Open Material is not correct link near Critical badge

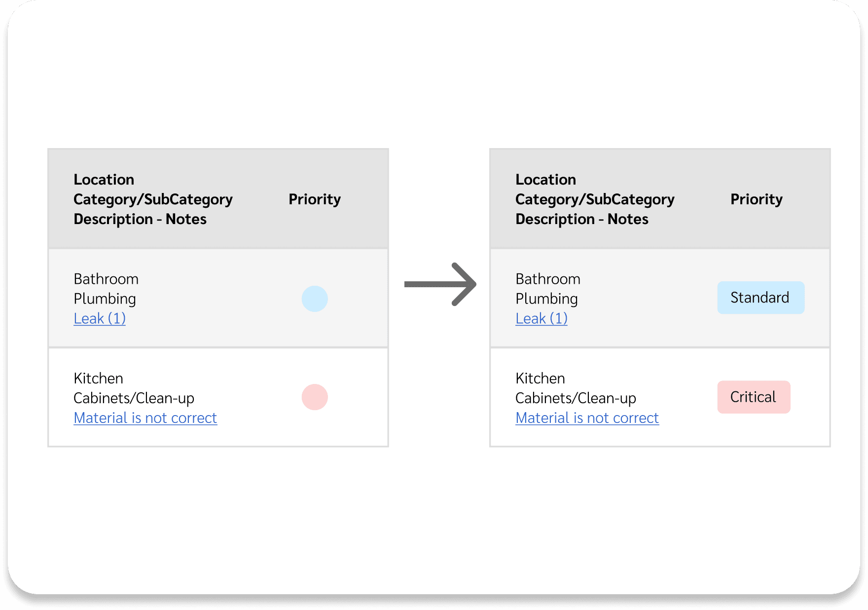coord(587,418)
